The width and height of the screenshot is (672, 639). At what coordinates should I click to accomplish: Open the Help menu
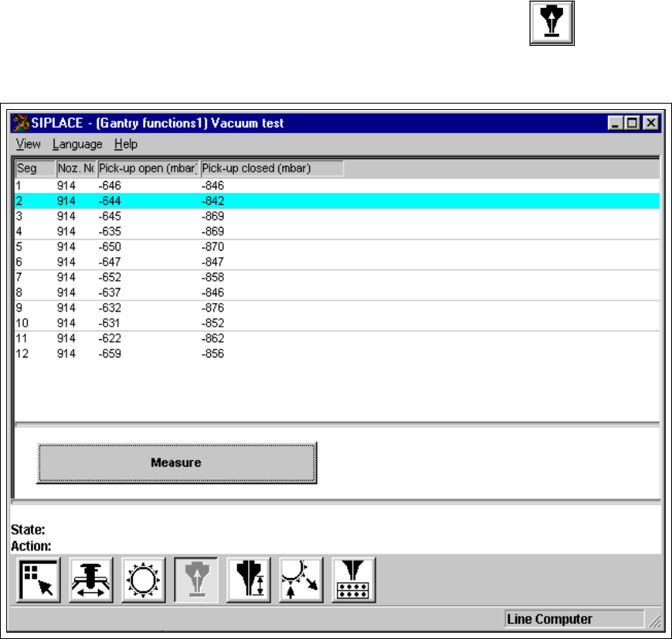[x=126, y=144]
